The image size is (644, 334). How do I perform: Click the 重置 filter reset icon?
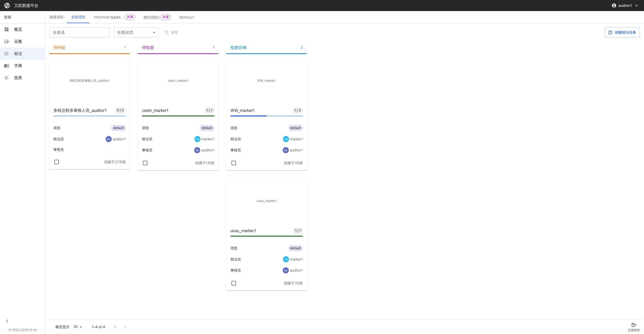click(x=166, y=32)
